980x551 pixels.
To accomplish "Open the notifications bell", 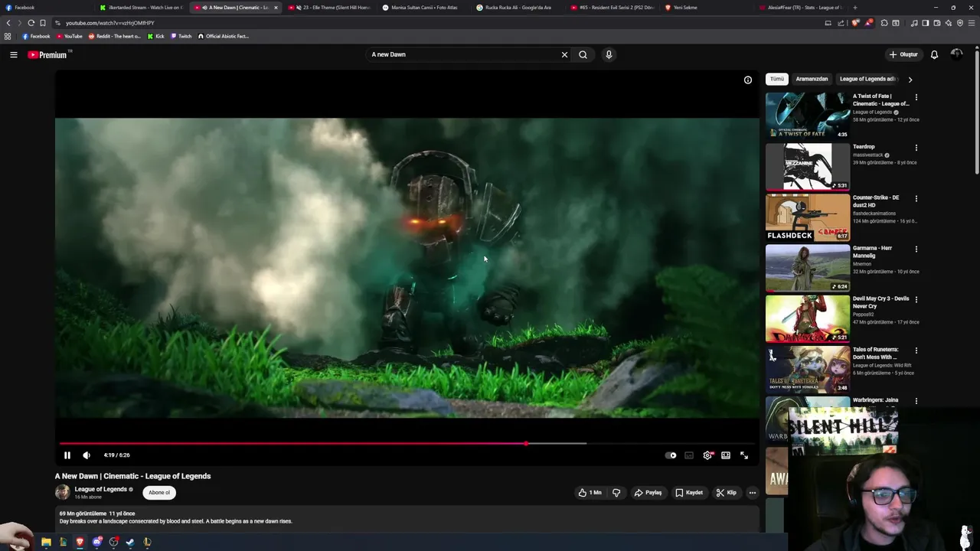I will (934, 54).
